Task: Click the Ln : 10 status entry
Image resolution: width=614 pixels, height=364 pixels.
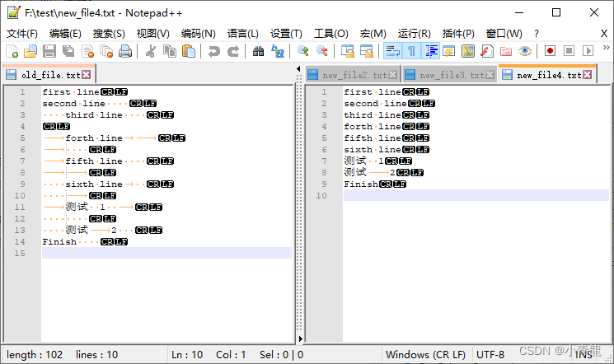Action: click(187, 355)
